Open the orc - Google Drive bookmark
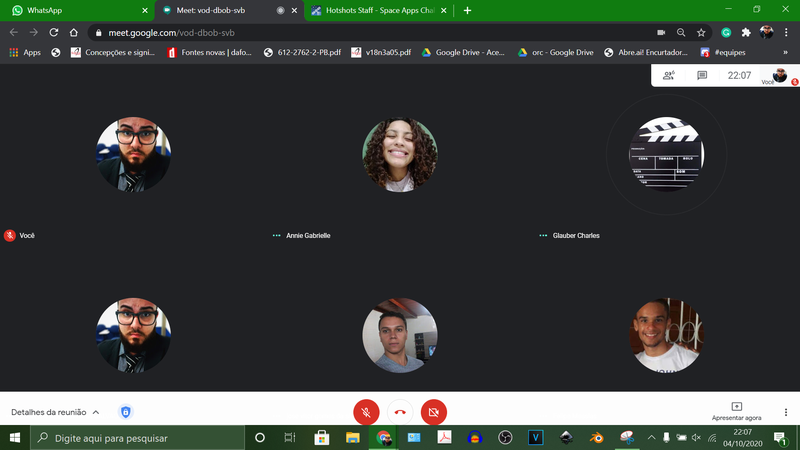 (556, 52)
